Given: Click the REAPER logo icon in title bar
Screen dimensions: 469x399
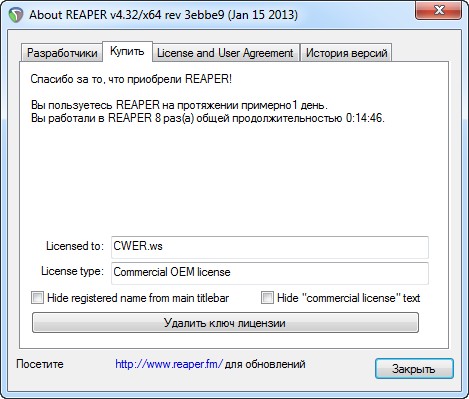Looking at the screenshot, I should (16, 15).
